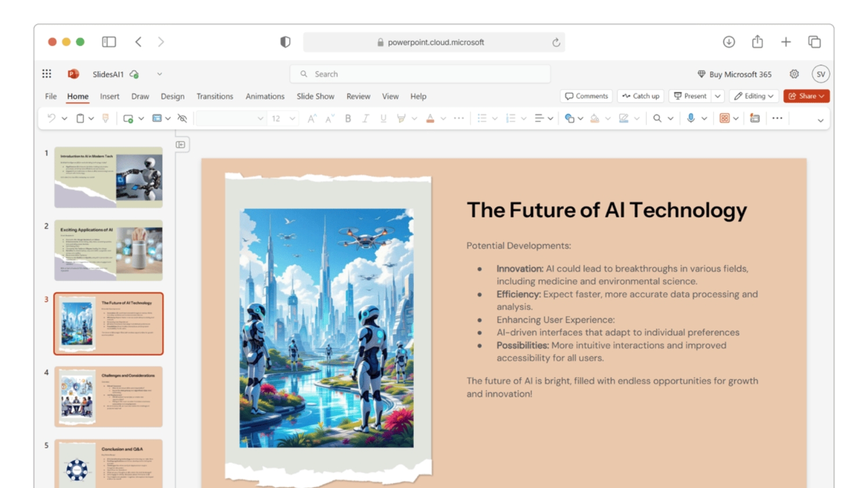The image size is (868, 488).
Task: Click the New Slide icon
Action: (128, 119)
